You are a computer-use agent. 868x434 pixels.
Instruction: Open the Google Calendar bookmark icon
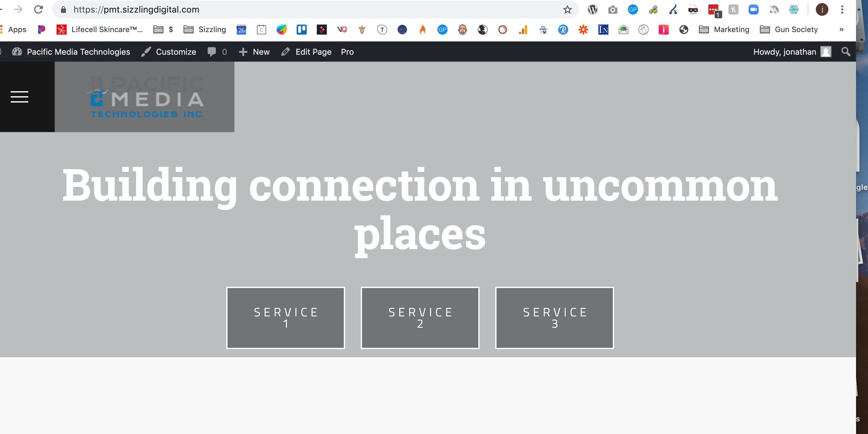click(x=241, y=30)
